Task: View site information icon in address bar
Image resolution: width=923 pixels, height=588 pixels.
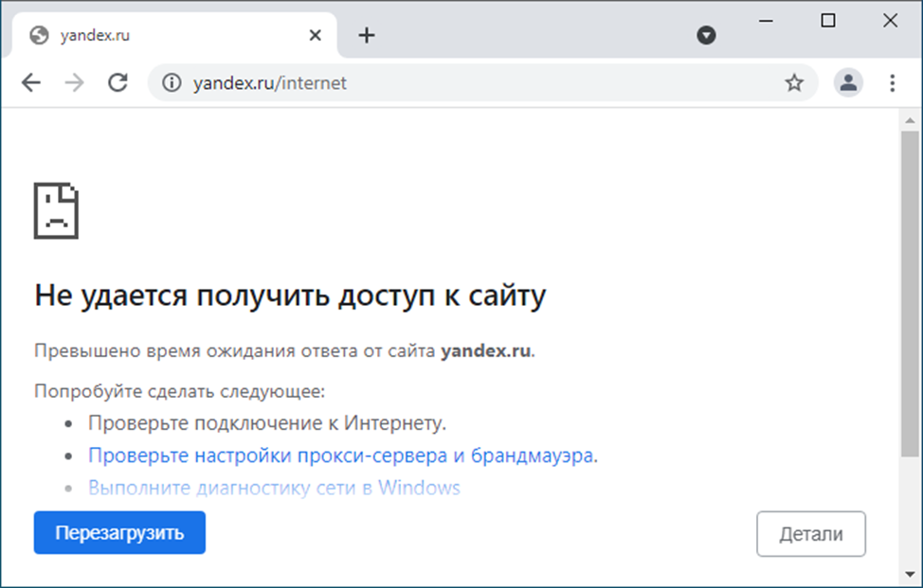Action: pos(172,83)
